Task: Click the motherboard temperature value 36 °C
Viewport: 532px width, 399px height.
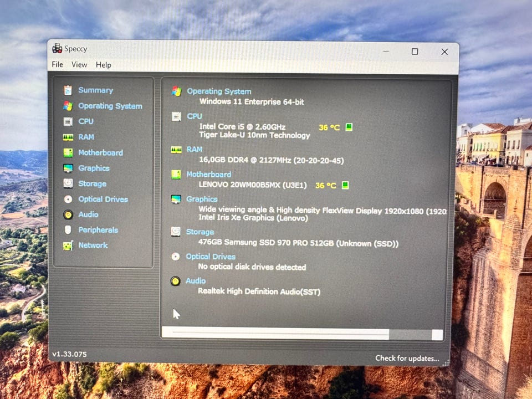Action: pyautogui.click(x=326, y=186)
